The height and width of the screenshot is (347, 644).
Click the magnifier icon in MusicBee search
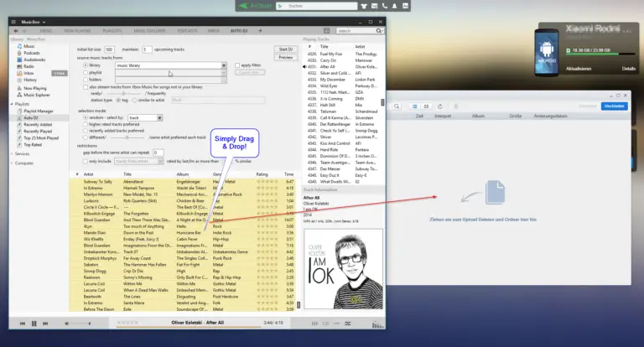pyautogui.click(x=379, y=31)
